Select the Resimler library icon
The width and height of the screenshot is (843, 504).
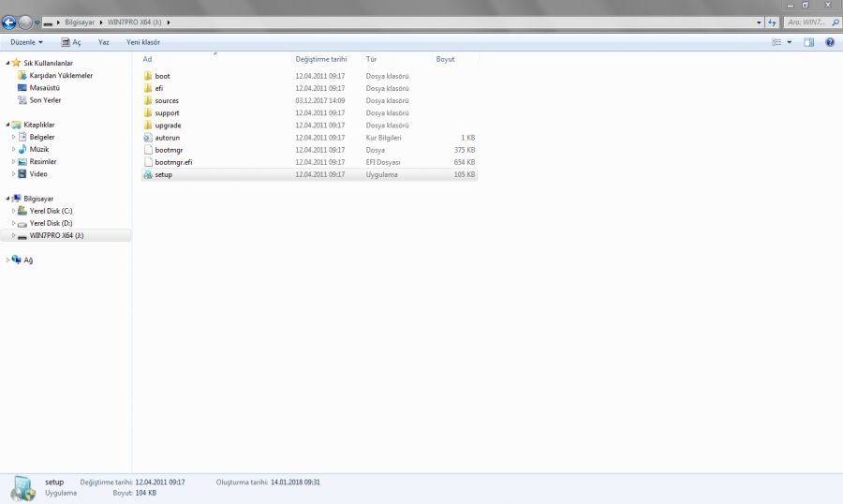point(22,161)
